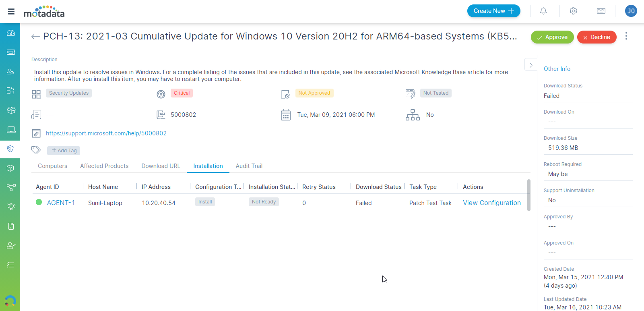This screenshot has height=311, width=644.
Task: Open the user approval sidebar icon
Action: click(x=11, y=245)
